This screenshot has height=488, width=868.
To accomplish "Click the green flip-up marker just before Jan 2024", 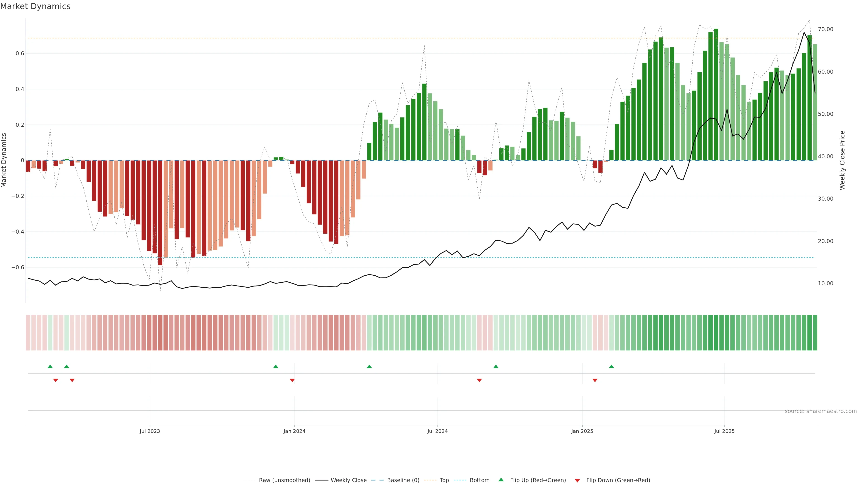I will (x=276, y=366).
